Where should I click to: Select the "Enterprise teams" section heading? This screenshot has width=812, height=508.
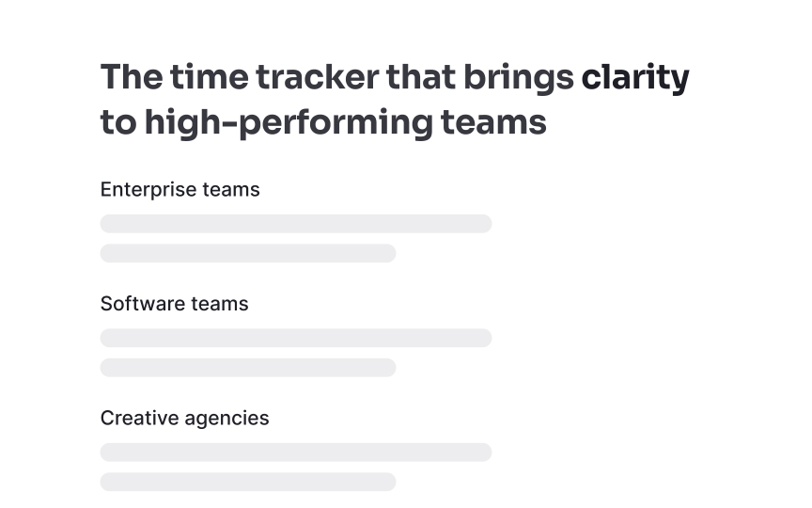pos(180,190)
